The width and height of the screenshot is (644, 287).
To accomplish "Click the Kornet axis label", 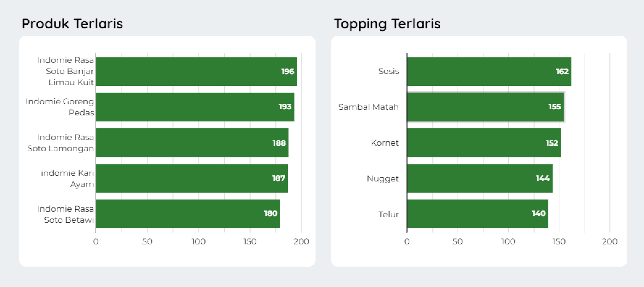I will [x=385, y=143].
